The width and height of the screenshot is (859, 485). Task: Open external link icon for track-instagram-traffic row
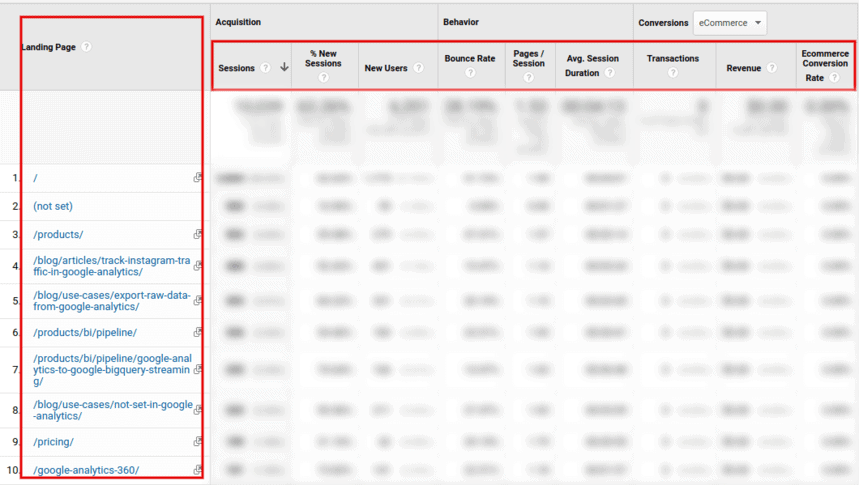[x=198, y=266]
